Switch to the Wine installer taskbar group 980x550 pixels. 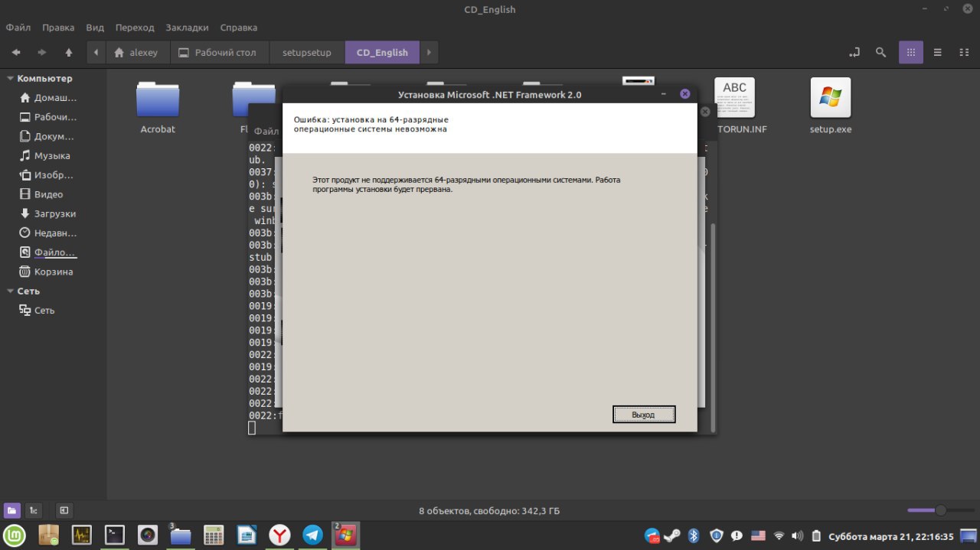point(345,535)
